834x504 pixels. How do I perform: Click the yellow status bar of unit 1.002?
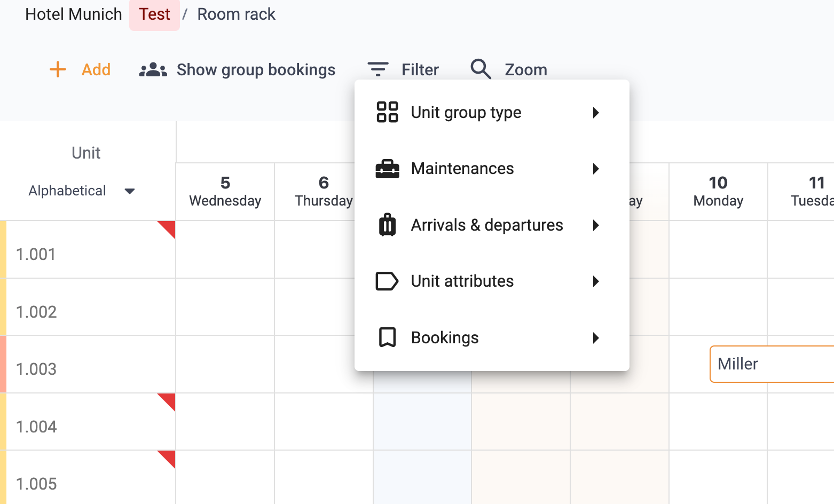[x=3, y=307]
